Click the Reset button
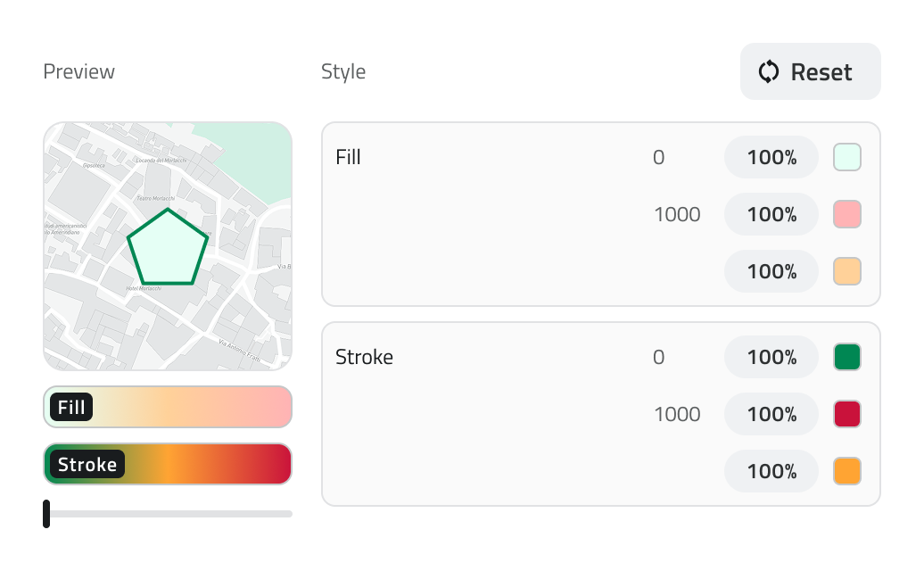The height and width of the screenshot is (571, 924). [810, 71]
